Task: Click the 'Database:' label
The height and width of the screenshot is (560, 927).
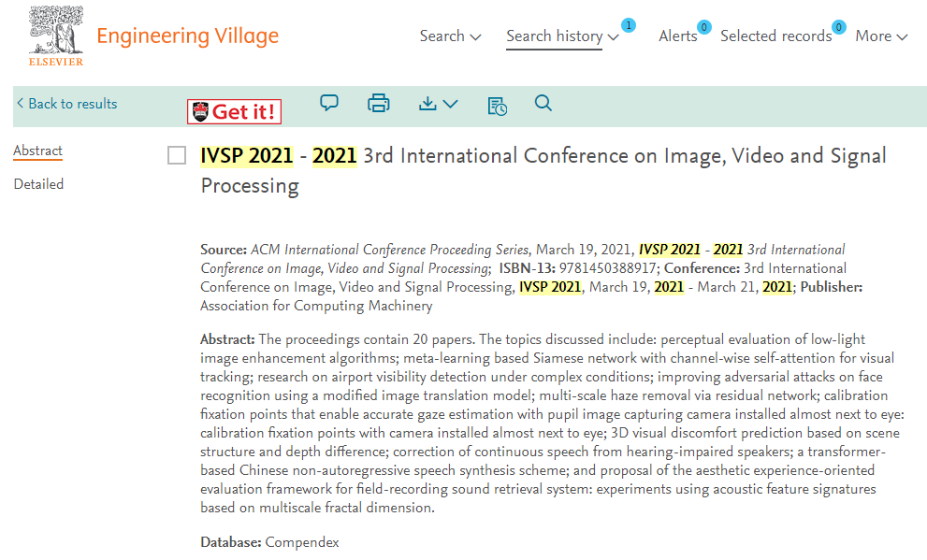Action: tap(230, 542)
